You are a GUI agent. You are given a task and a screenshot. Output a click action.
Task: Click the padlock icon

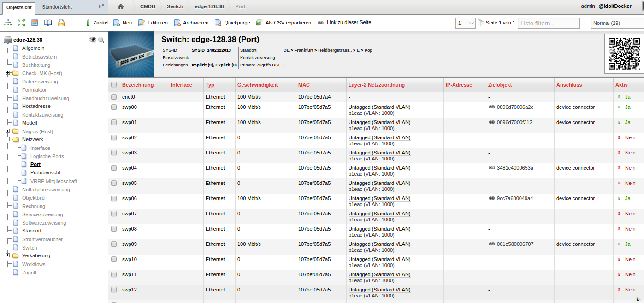tap(61, 23)
